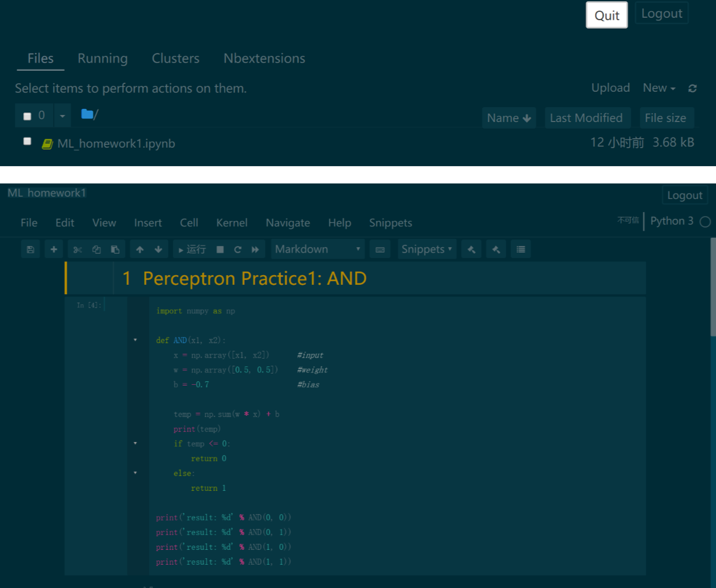Open the New dropdown in the file browser
This screenshot has width=716, height=588.
point(659,88)
